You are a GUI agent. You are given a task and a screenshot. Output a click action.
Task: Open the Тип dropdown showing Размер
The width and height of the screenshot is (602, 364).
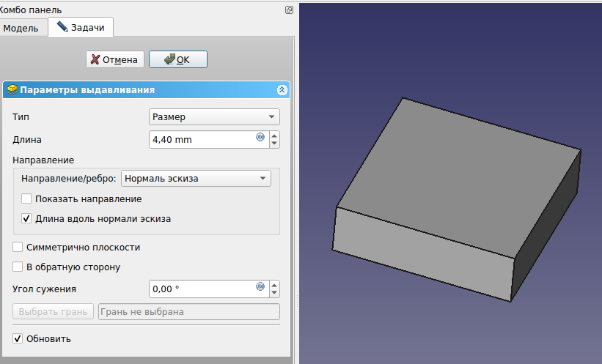(x=214, y=116)
